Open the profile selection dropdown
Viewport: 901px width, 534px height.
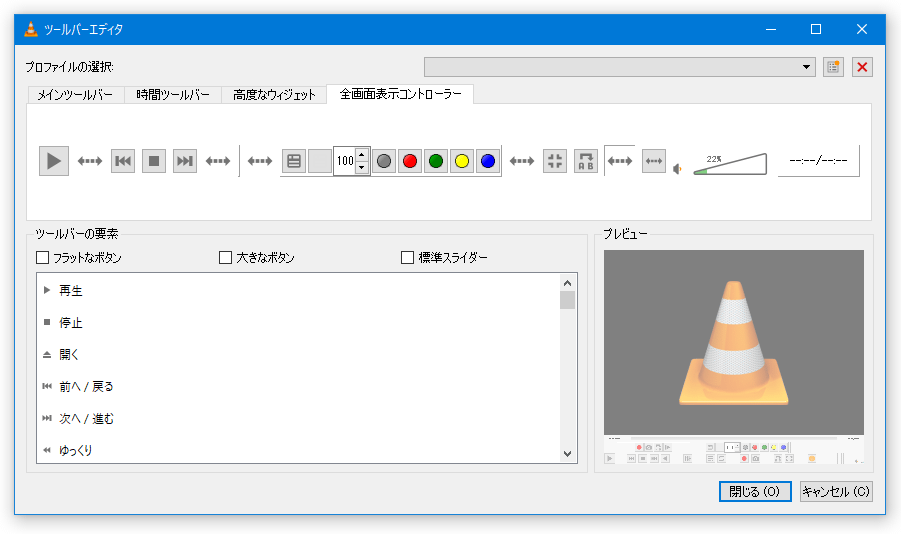[x=619, y=67]
